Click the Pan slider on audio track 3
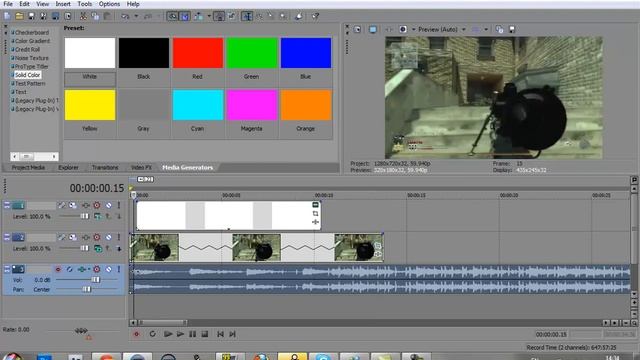The width and height of the screenshot is (640, 360). [87, 289]
